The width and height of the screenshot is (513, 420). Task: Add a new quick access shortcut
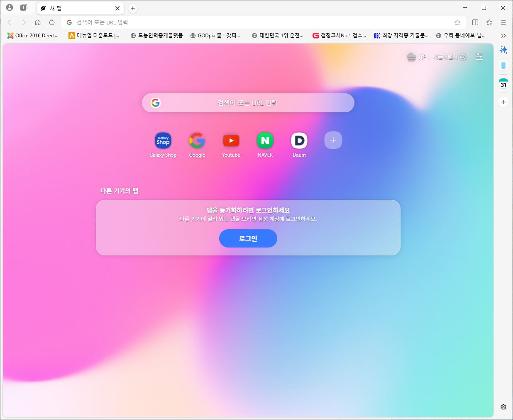click(x=333, y=140)
